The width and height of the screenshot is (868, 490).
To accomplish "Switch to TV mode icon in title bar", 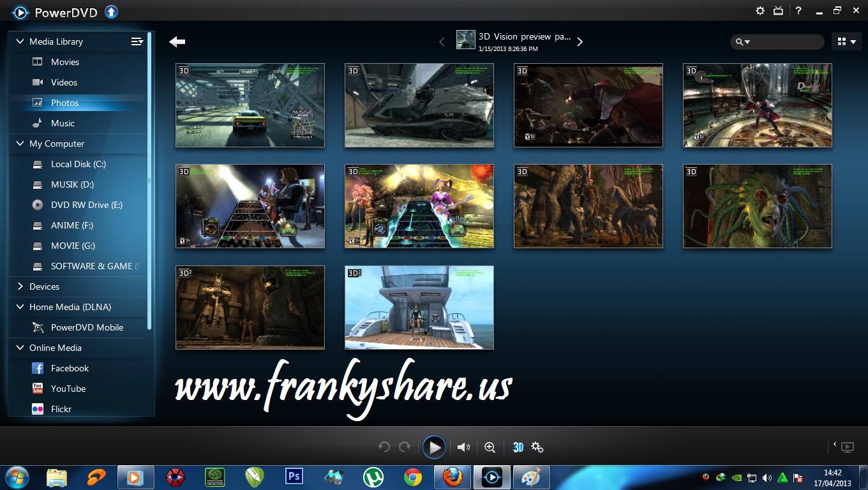I will pos(778,11).
